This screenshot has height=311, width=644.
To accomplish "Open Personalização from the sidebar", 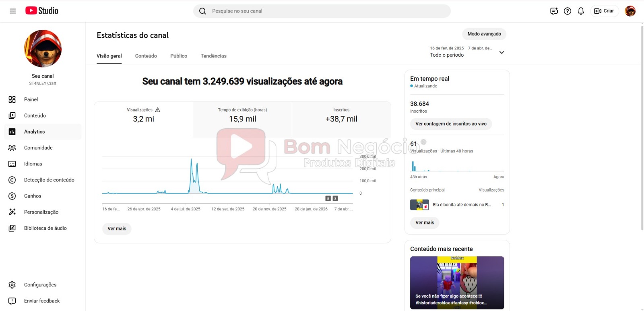I will [41, 212].
